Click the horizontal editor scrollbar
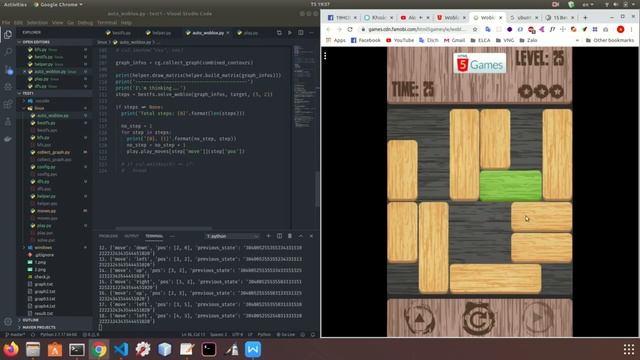 point(164,229)
